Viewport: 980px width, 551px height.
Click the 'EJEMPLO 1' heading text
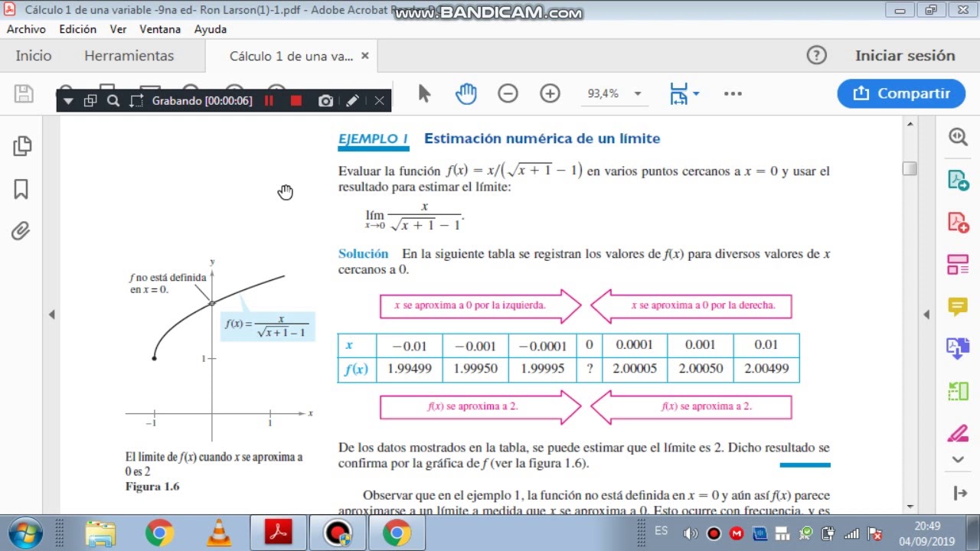click(x=373, y=139)
